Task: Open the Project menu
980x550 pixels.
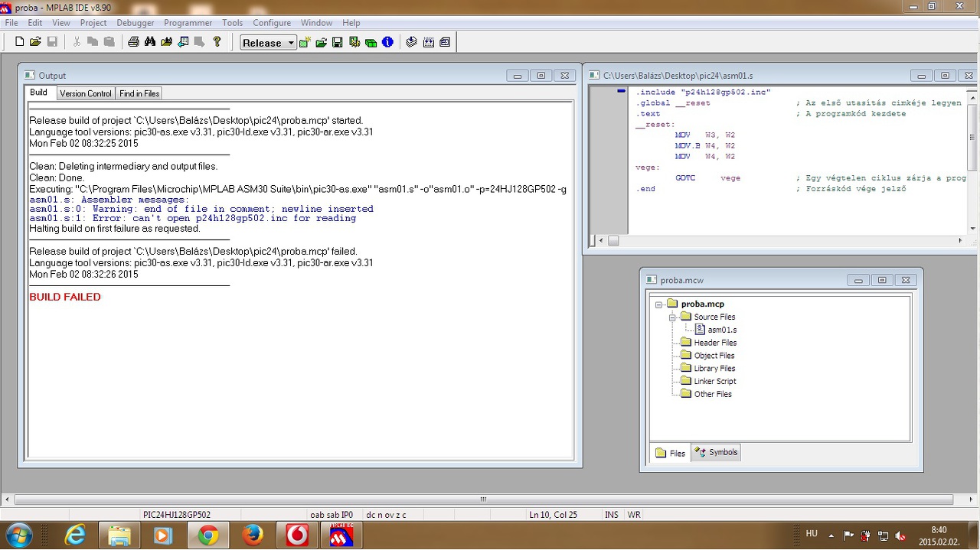Action: click(93, 23)
